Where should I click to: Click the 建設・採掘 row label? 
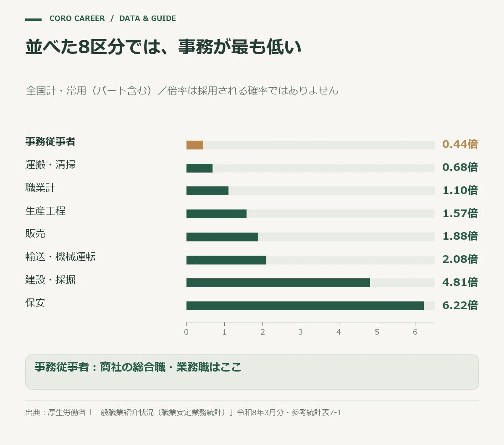[x=50, y=280]
